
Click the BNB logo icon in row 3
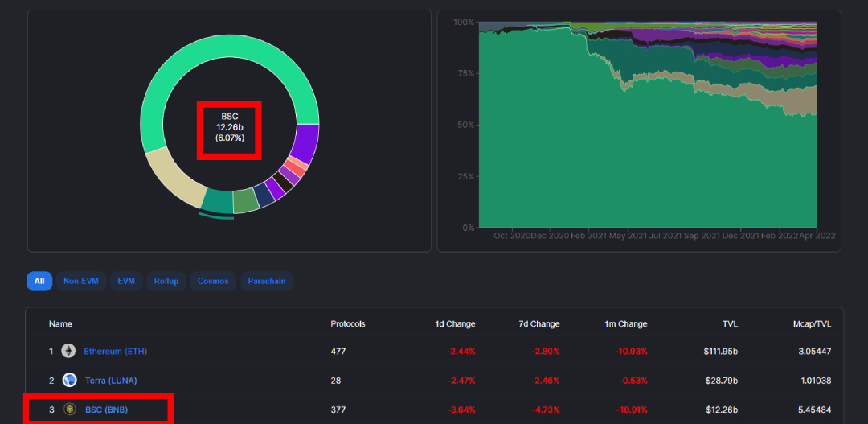coord(69,410)
